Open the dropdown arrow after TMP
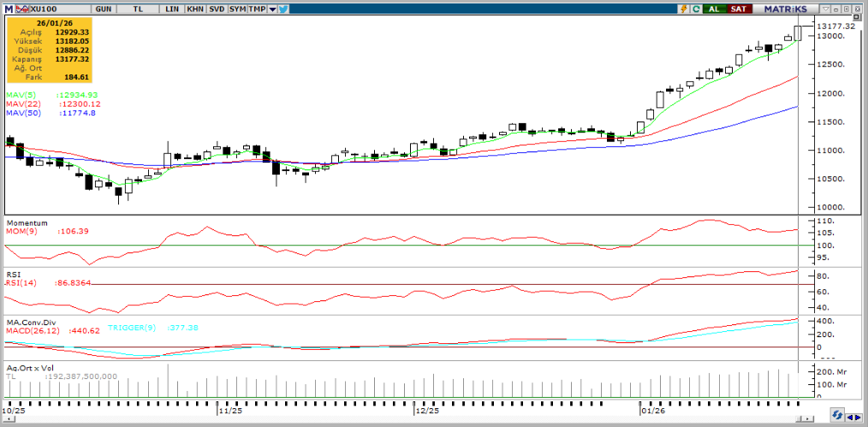The image size is (868, 427). point(272,8)
